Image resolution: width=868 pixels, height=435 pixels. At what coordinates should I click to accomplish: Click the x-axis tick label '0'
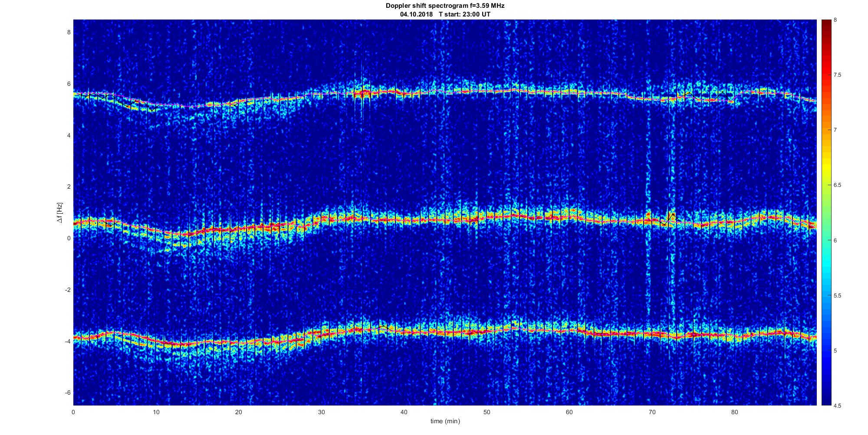(73, 412)
